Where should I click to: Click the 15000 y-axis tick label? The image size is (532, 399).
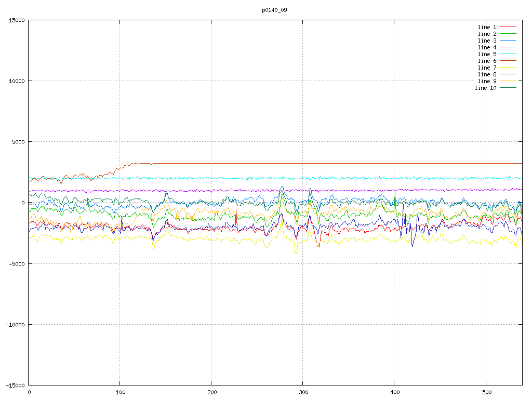click(16, 20)
